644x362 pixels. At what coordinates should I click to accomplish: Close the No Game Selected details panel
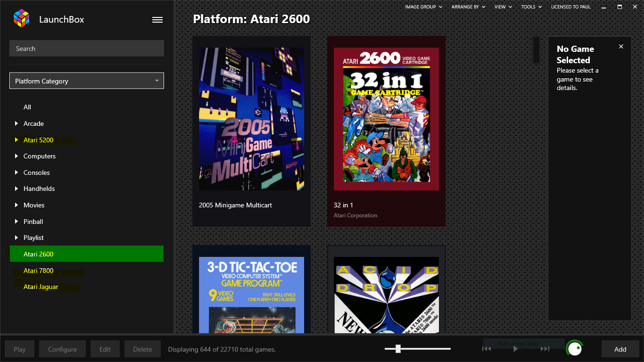pos(621,46)
